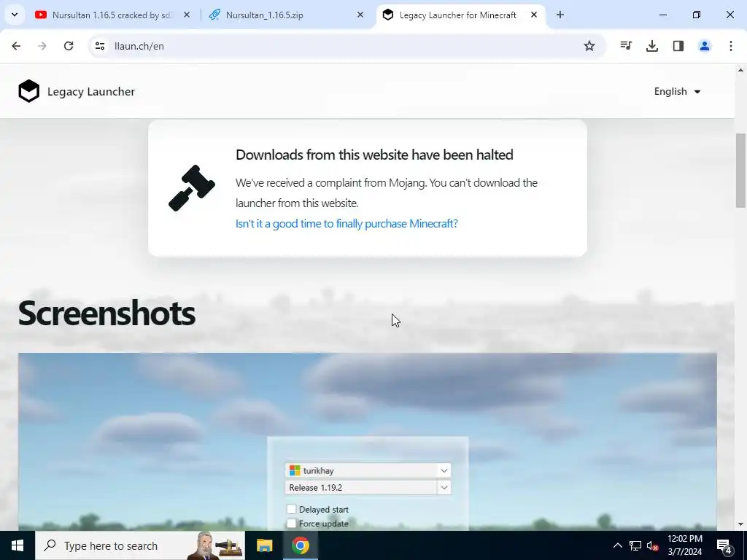Click scrollbar down arrow

tap(740, 525)
